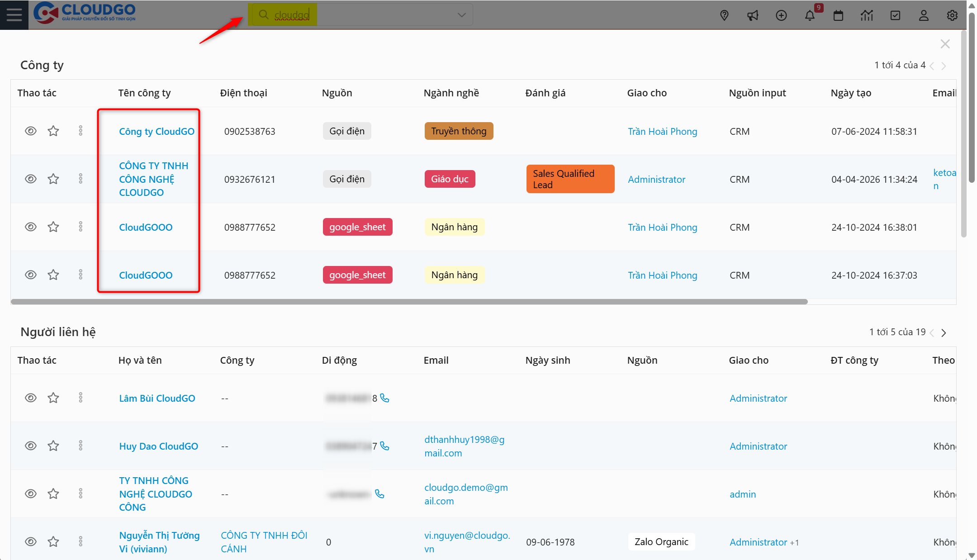Star the Lâm Bùi CloudGO contact
This screenshot has height=560, width=977.
pos(53,398)
